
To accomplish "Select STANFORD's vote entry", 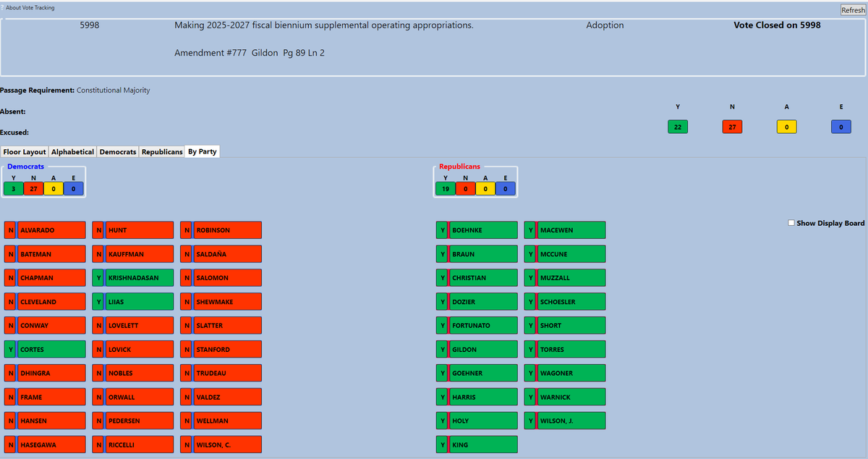I will pos(221,350).
